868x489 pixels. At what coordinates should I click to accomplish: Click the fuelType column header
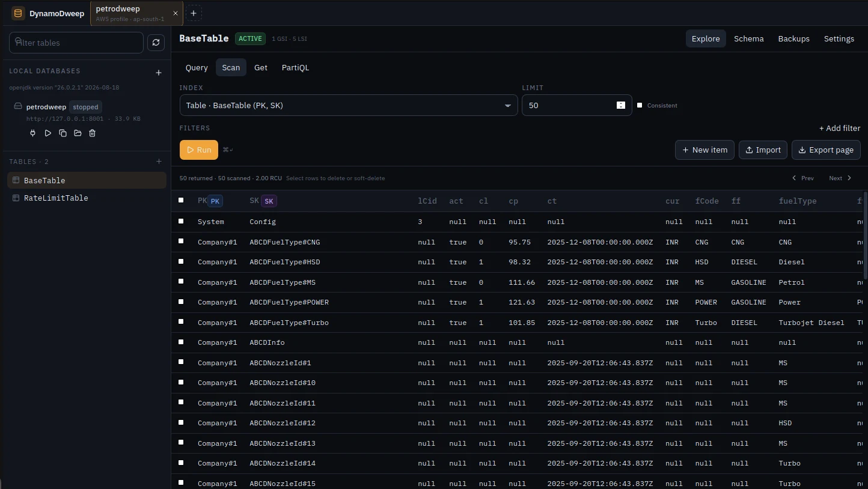[797, 201]
